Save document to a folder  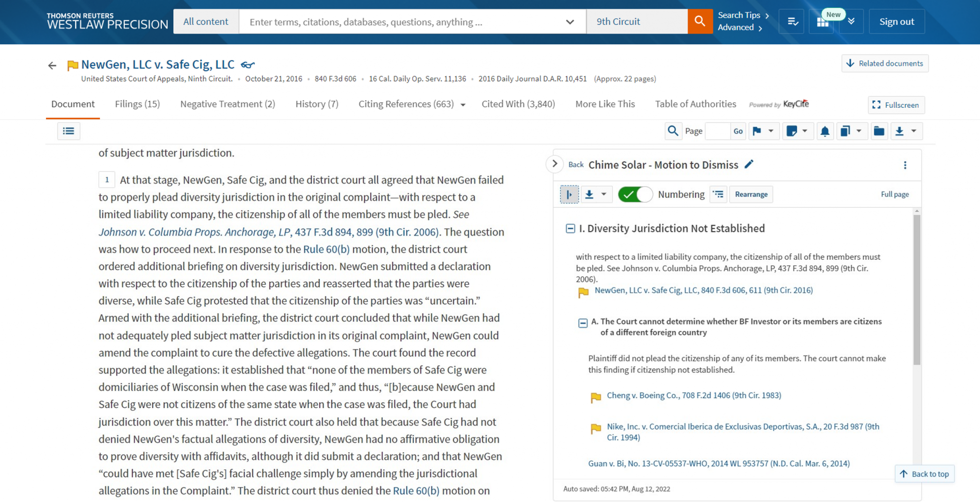tap(879, 131)
